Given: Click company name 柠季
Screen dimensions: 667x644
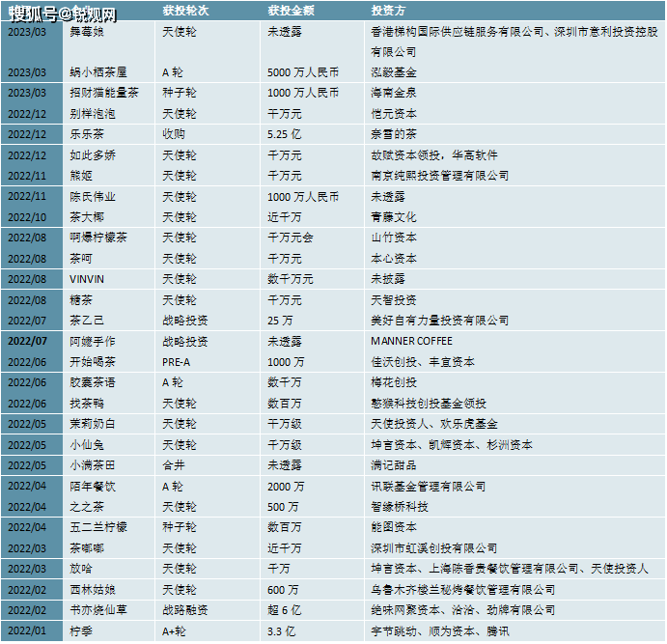Looking at the screenshot, I should coord(81,630).
